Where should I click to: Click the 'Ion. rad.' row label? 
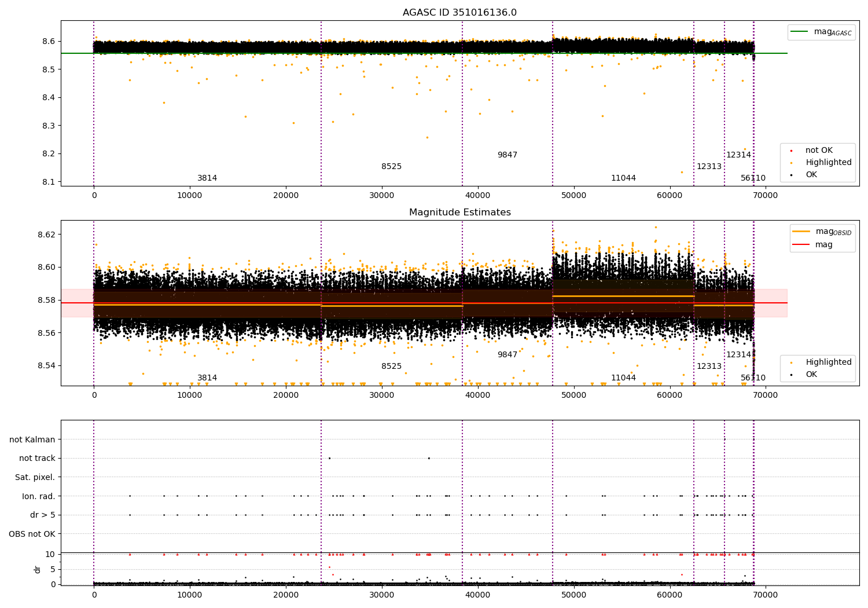click(x=39, y=496)
